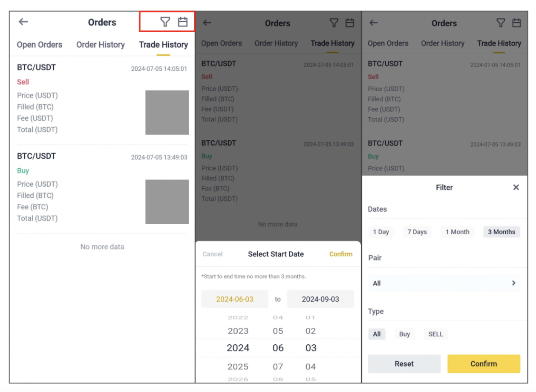Tap Cancel in the date picker
536x392 pixels.
coord(213,254)
